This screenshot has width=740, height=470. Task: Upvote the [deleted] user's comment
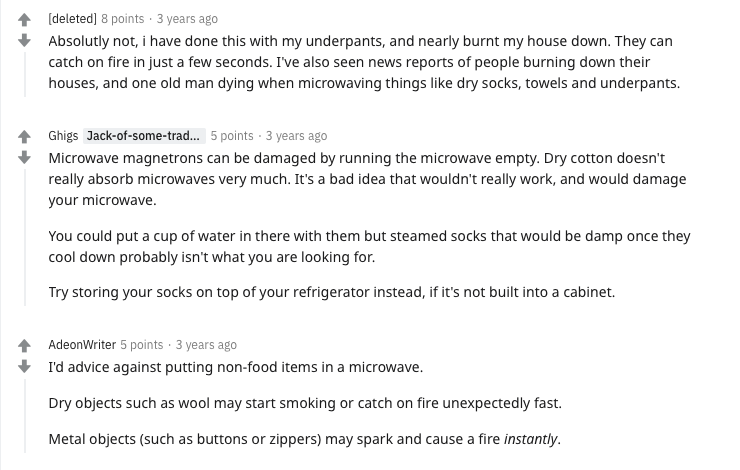pos(24,20)
